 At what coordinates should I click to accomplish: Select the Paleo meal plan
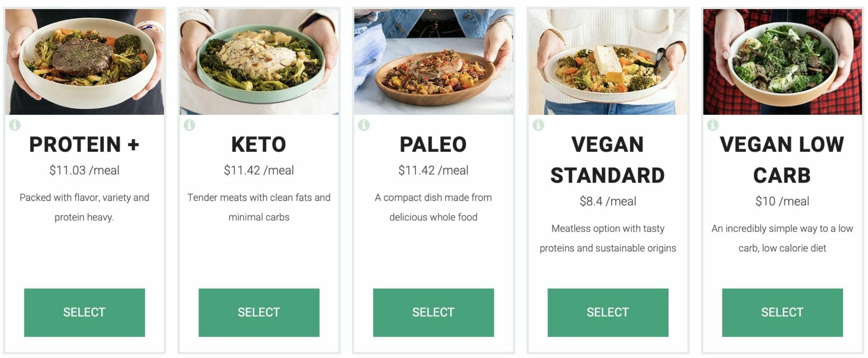[x=434, y=312]
